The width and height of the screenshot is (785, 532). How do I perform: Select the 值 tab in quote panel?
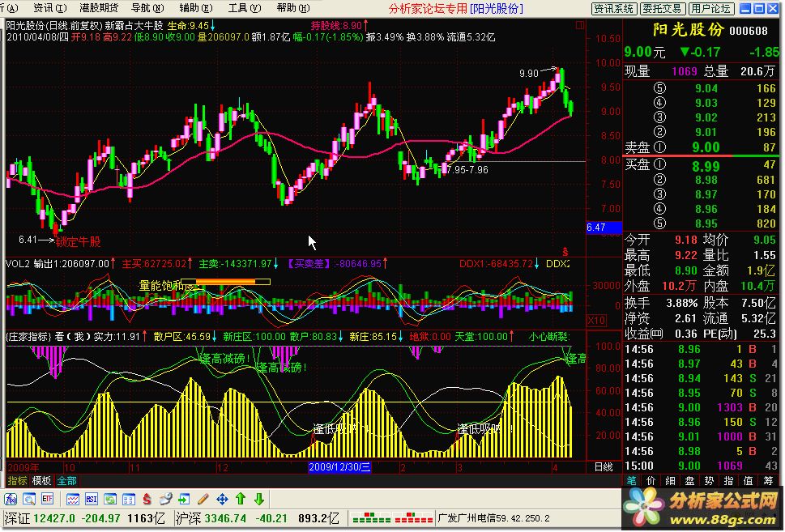click(x=749, y=480)
